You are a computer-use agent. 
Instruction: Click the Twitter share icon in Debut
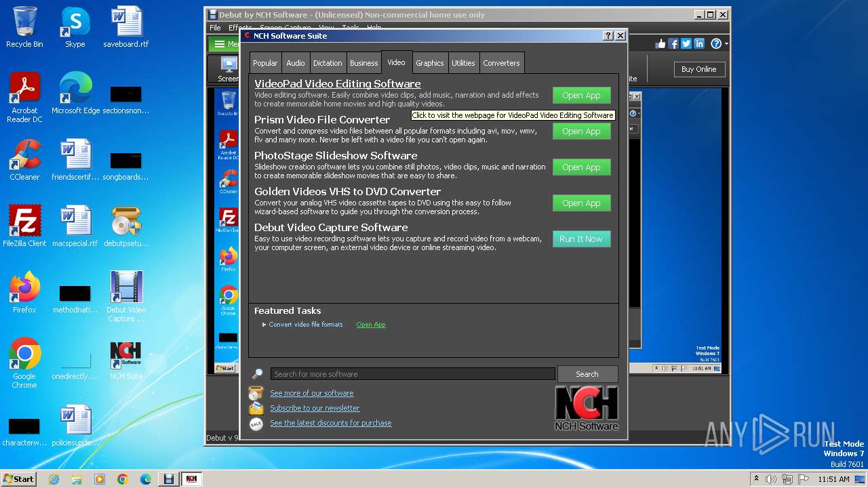[x=686, y=43]
